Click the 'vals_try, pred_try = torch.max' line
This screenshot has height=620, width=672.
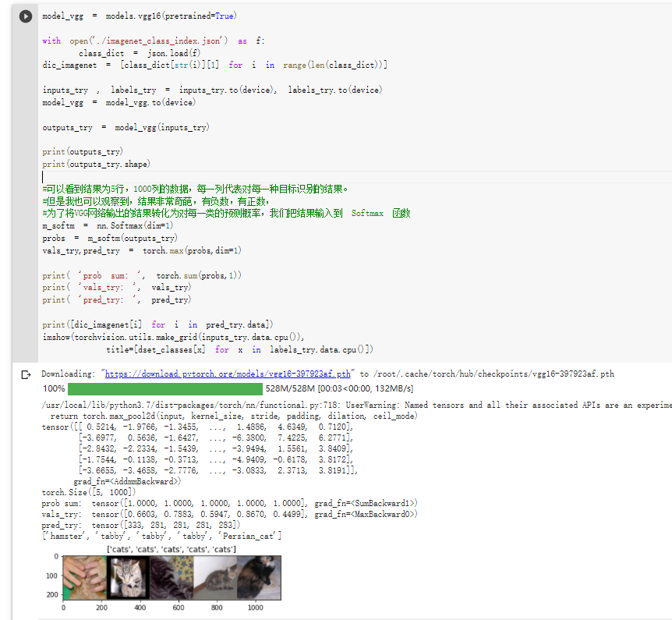pos(141,250)
